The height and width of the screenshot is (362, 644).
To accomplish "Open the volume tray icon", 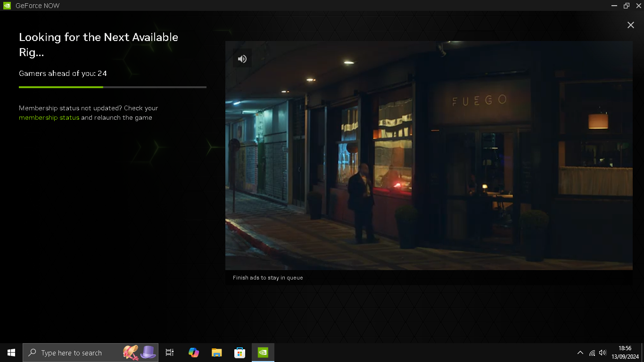I will 603,353.
